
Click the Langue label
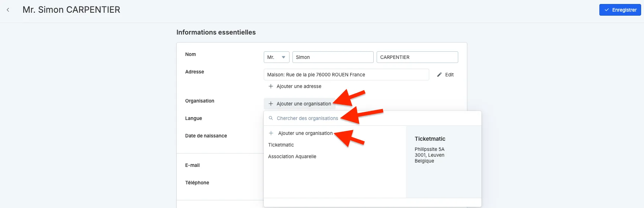(193, 118)
